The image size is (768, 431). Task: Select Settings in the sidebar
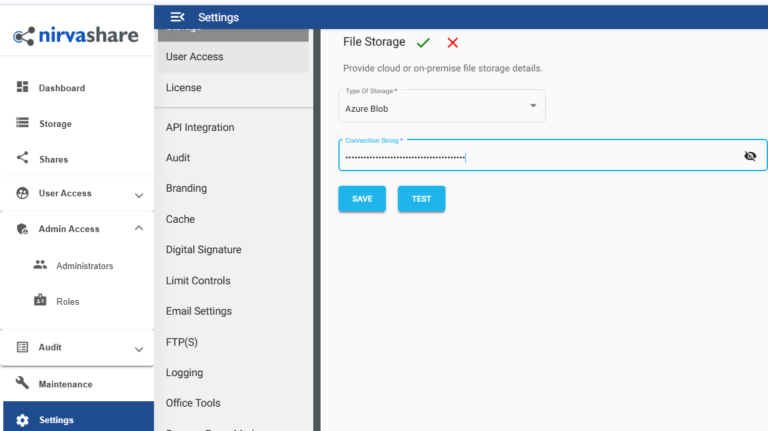tap(78, 420)
